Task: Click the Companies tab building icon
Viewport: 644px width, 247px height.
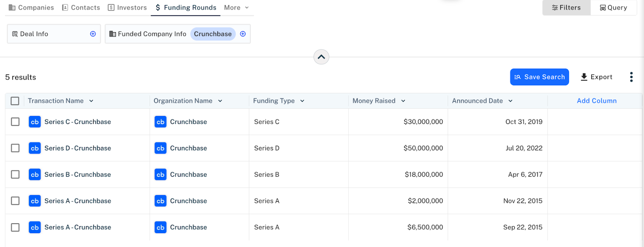Action: point(12,8)
